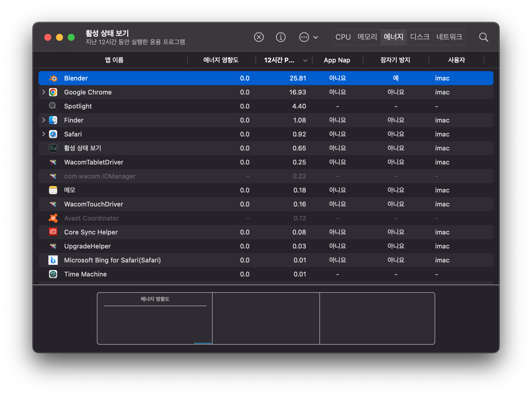Select the 활성 상태 보기 process row name

pos(83,148)
